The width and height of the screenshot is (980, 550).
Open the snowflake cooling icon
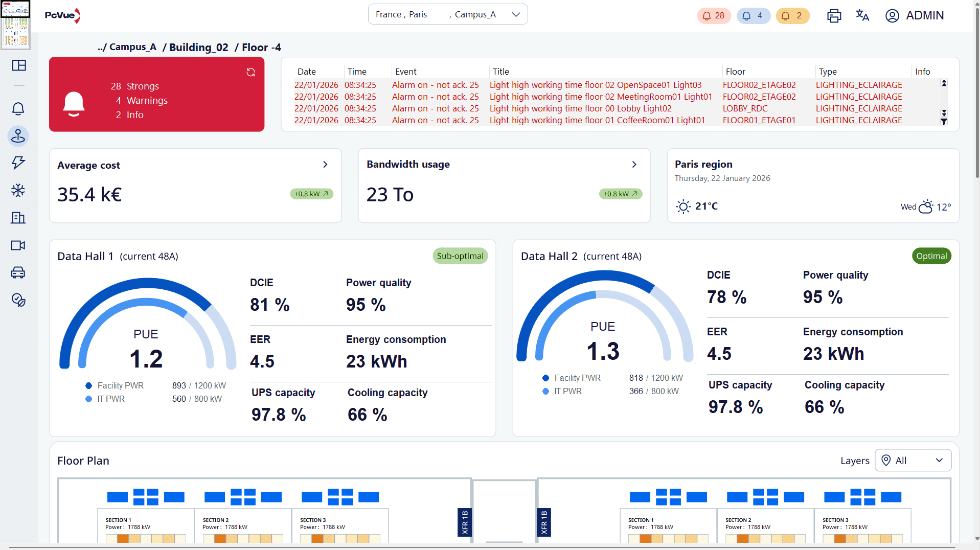coord(18,191)
